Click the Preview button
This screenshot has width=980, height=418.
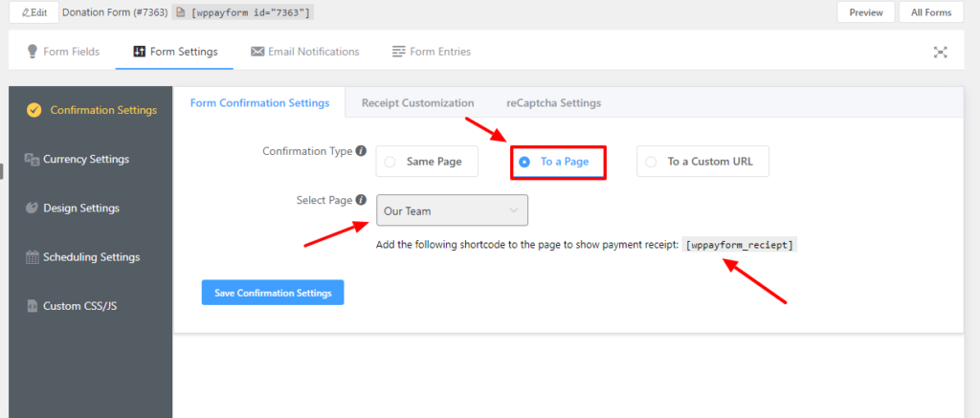(x=865, y=12)
